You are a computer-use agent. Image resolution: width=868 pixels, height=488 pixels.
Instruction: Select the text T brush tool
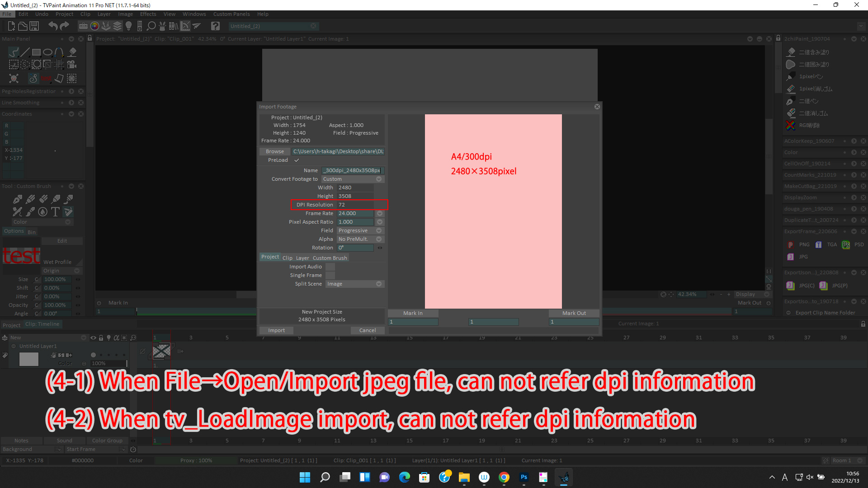55,211
